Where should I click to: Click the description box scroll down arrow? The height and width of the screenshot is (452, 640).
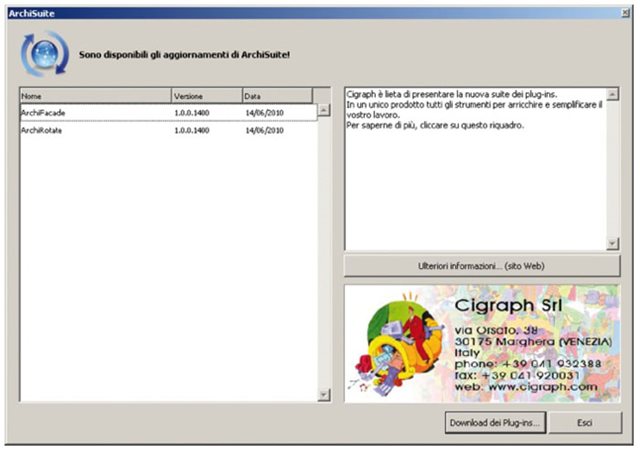click(x=612, y=244)
